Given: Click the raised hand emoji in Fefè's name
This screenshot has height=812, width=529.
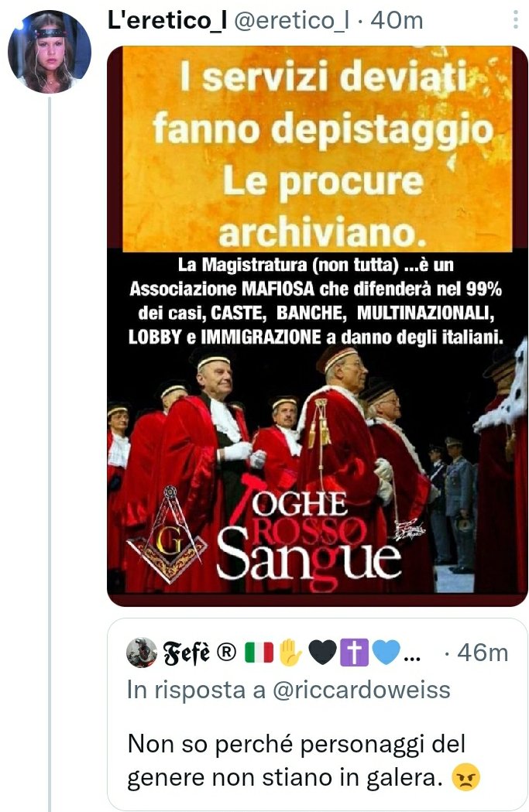Looking at the screenshot, I should tap(290, 653).
